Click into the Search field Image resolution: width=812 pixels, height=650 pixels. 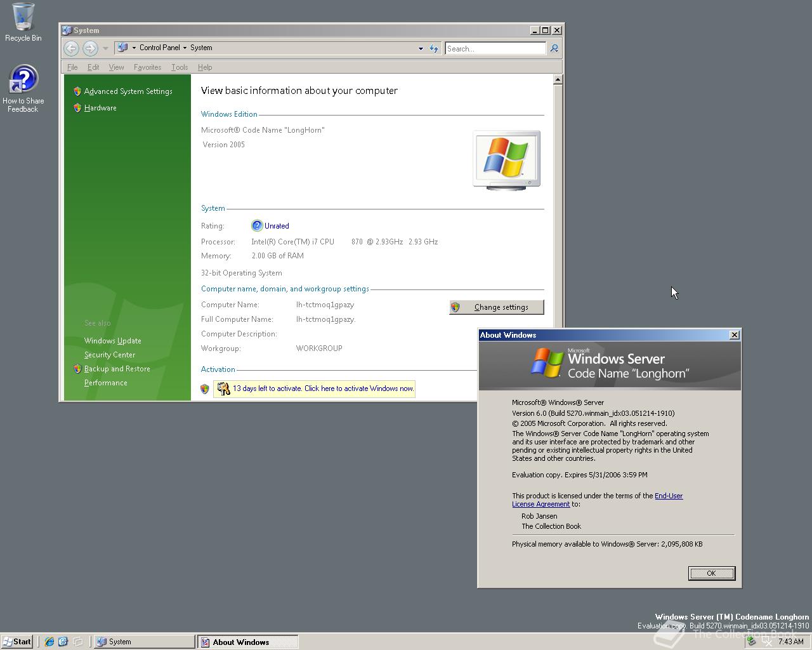(x=495, y=48)
